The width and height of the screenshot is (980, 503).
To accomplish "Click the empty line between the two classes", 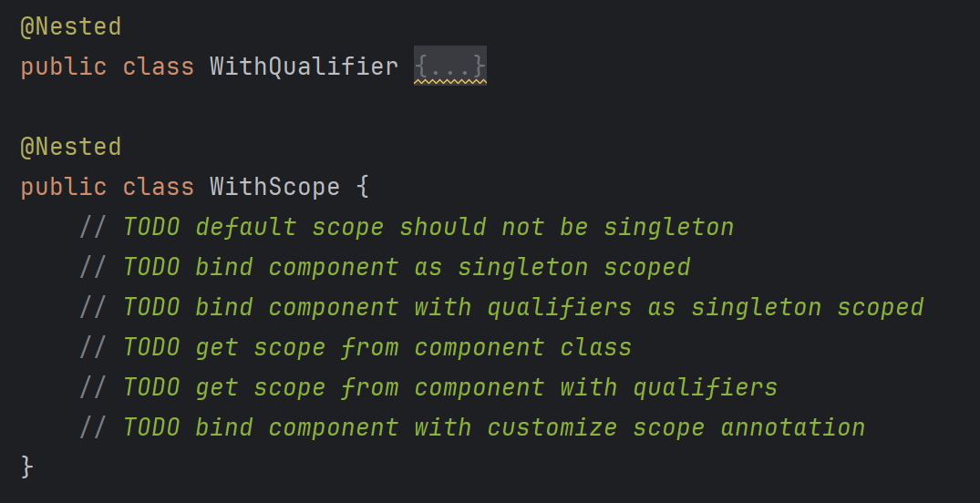I will pos(273,107).
